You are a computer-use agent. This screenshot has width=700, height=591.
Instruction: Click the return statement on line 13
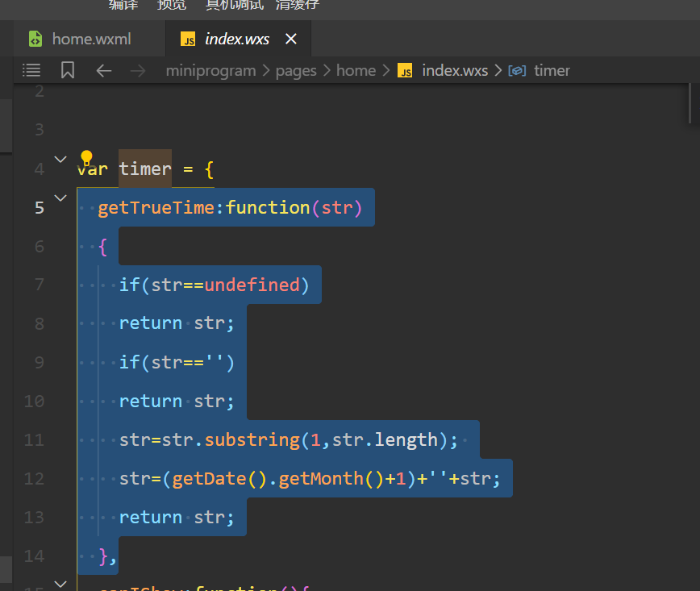tap(177, 518)
